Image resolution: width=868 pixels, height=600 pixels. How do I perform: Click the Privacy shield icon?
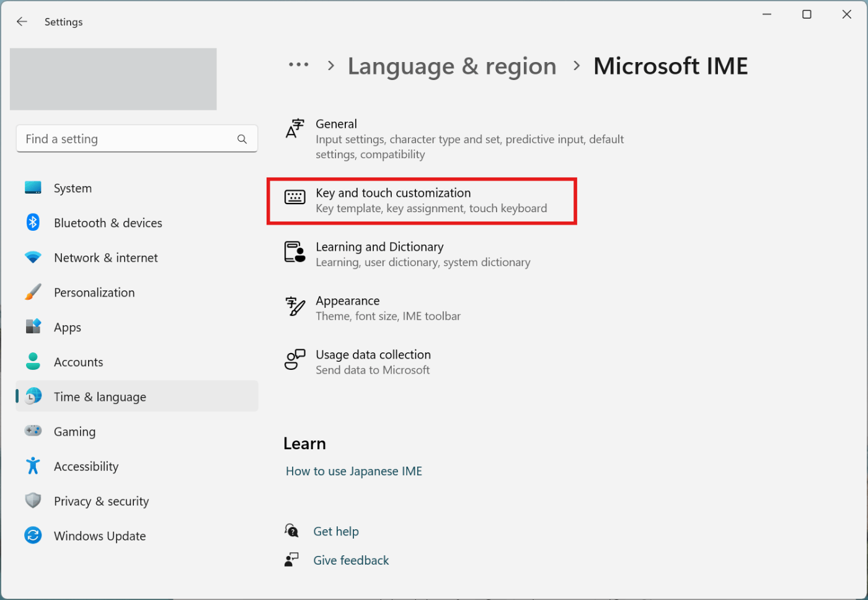click(33, 500)
